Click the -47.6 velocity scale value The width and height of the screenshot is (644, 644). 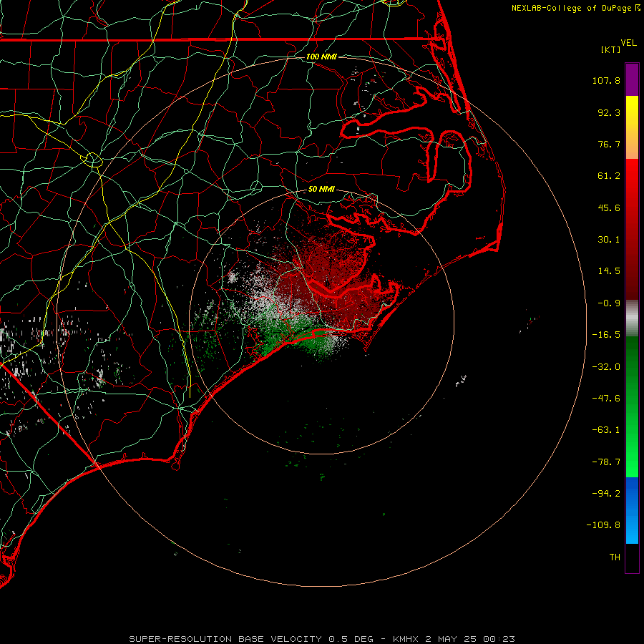[x=606, y=399]
